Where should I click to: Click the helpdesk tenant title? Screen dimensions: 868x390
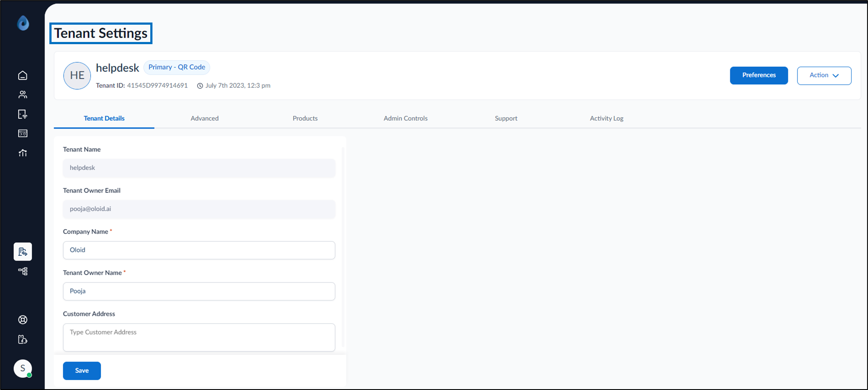[x=117, y=68]
